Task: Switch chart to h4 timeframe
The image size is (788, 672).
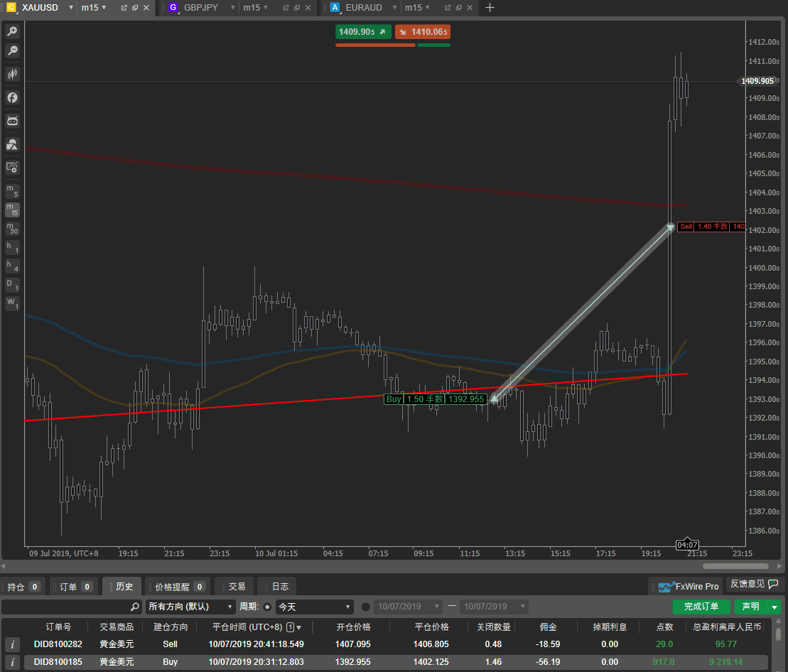Action: pos(12,266)
